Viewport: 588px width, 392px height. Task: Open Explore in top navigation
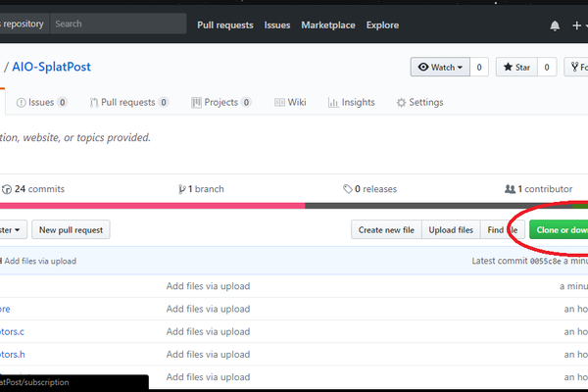click(x=382, y=24)
